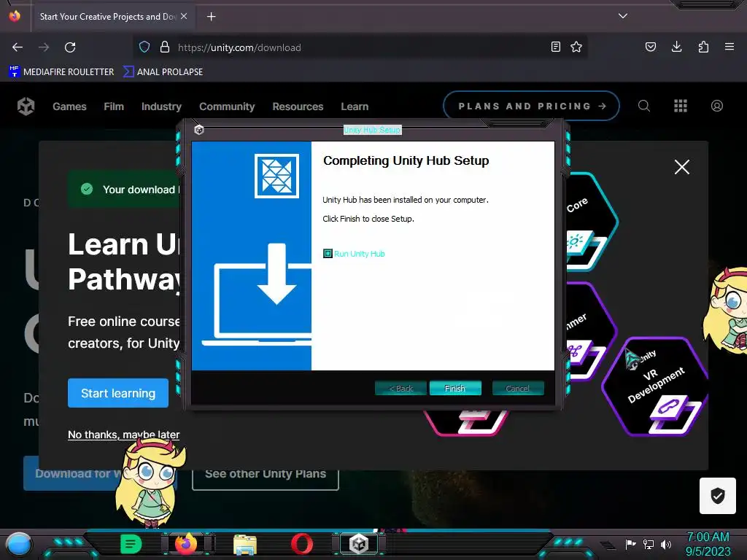Open the Learn menu
Image resolution: width=747 pixels, height=560 pixels.
coord(355,106)
